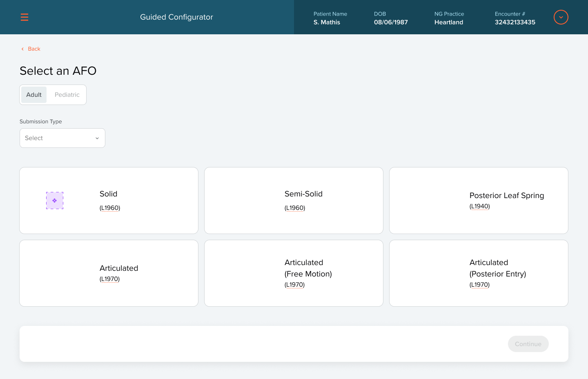Screen dimensions: 588x379
Task: Choose the Semi-Solid (L1960) AFO card
Action: [x=294, y=201]
